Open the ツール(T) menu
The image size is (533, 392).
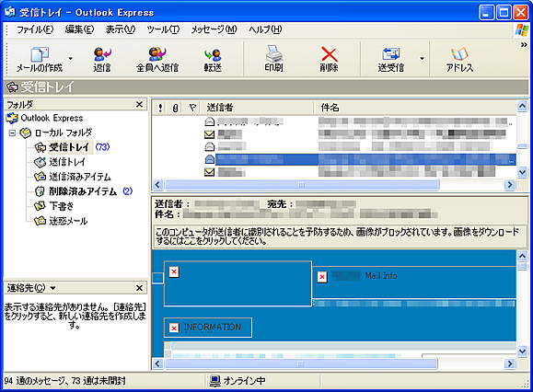tap(163, 29)
